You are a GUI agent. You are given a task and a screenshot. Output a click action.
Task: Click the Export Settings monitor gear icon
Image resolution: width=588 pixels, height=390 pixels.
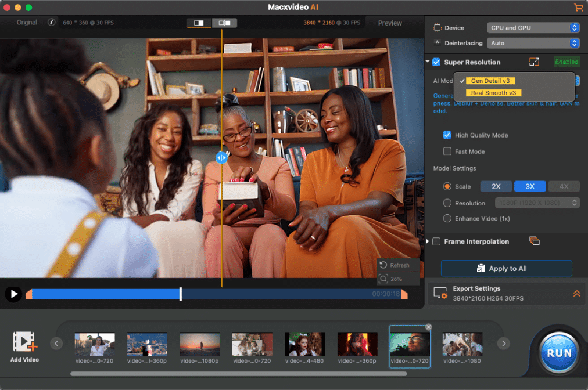click(x=440, y=293)
